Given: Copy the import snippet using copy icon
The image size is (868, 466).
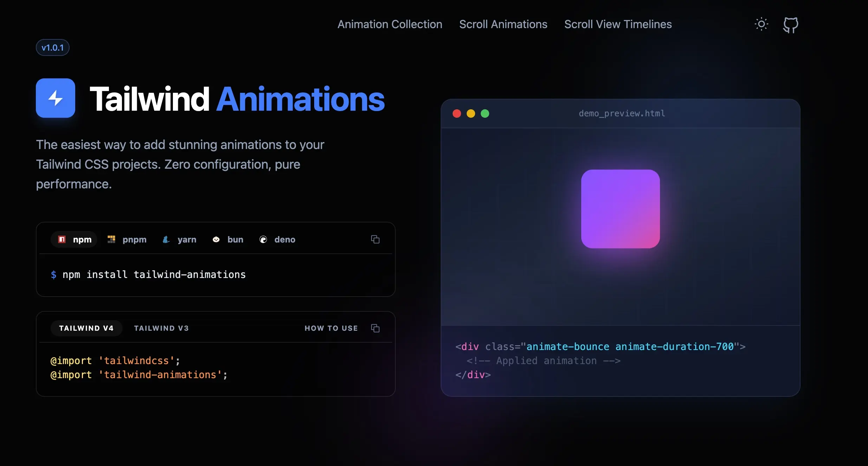Looking at the screenshot, I should [x=375, y=328].
